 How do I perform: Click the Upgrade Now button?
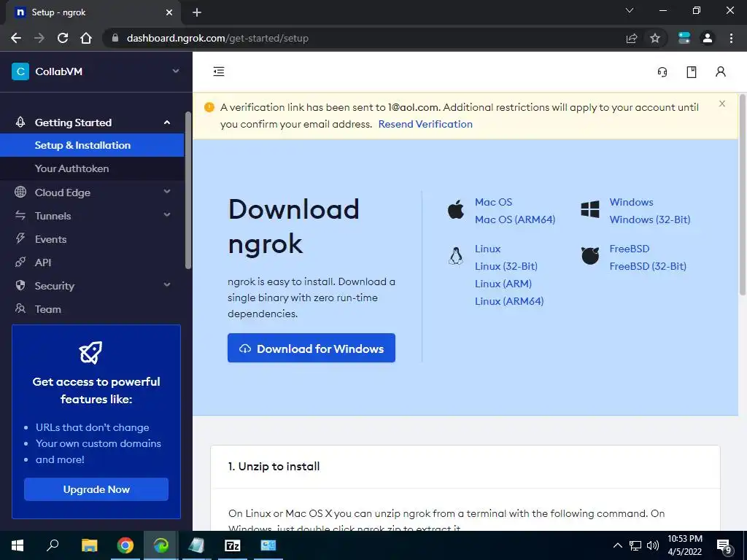pos(96,489)
